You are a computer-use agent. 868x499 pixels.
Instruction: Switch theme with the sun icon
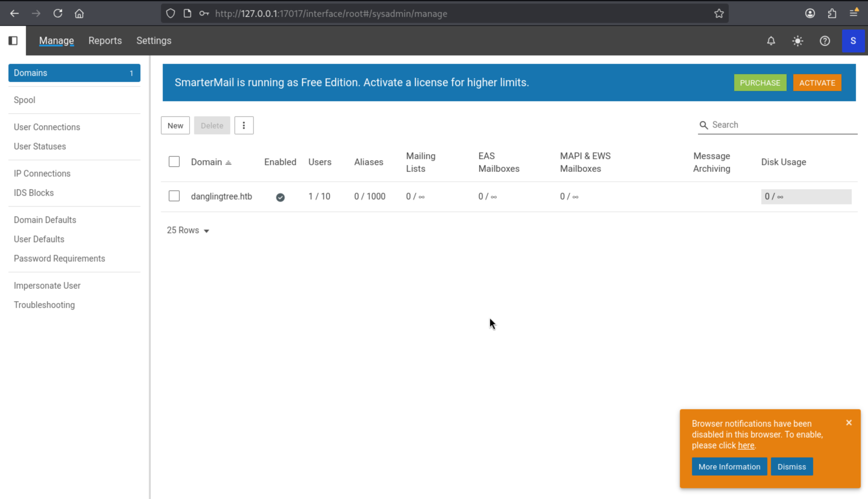tap(798, 41)
